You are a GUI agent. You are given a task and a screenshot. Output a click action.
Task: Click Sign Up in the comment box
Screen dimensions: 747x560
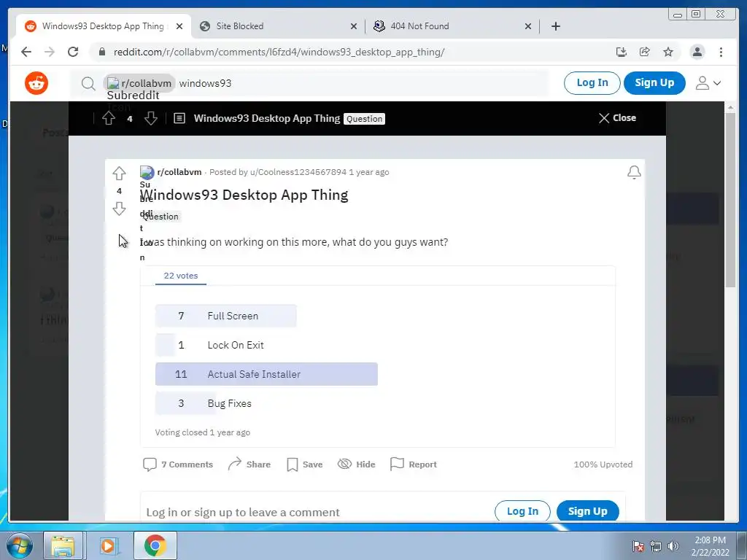(x=588, y=511)
